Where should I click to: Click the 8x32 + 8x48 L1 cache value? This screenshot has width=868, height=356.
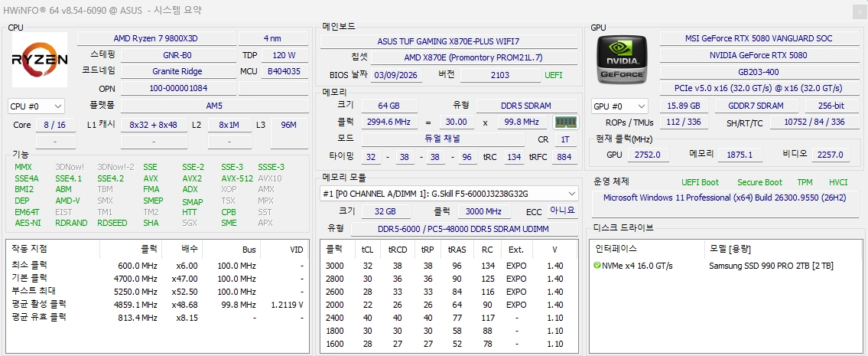154,125
